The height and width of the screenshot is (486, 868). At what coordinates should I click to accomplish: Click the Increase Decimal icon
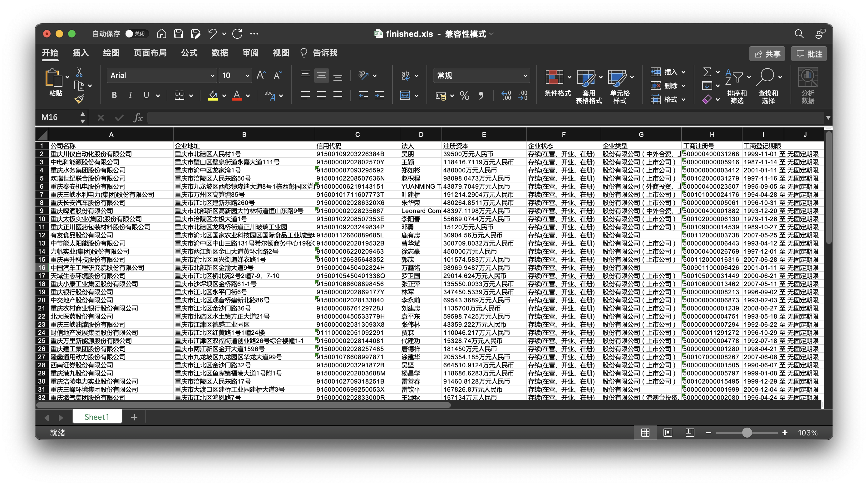click(x=506, y=96)
